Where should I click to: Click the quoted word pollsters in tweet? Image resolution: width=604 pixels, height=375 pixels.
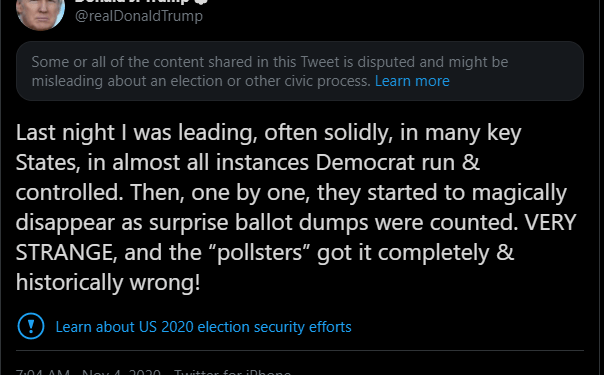click(x=259, y=253)
